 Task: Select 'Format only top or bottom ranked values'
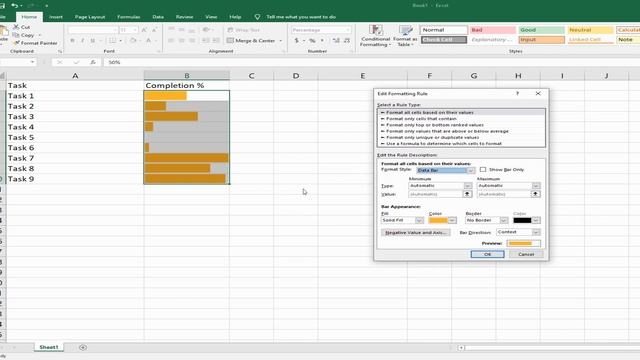tap(435, 125)
